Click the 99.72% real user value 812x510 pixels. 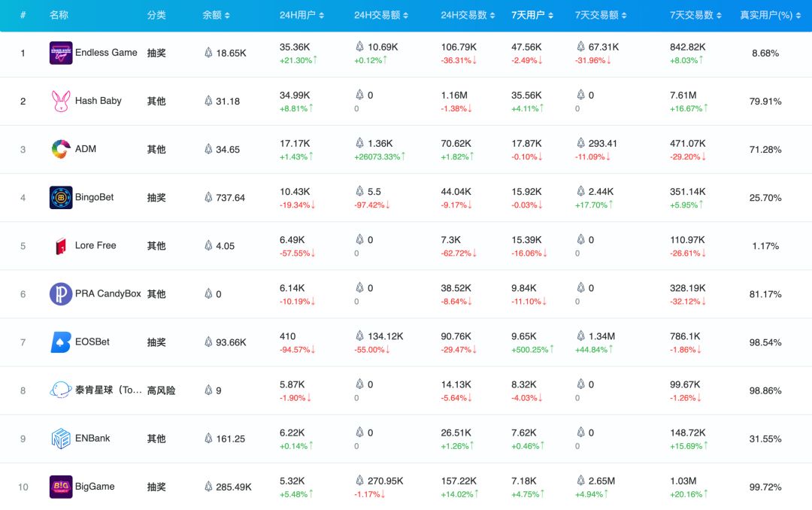pyautogui.click(x=765, y=487)
